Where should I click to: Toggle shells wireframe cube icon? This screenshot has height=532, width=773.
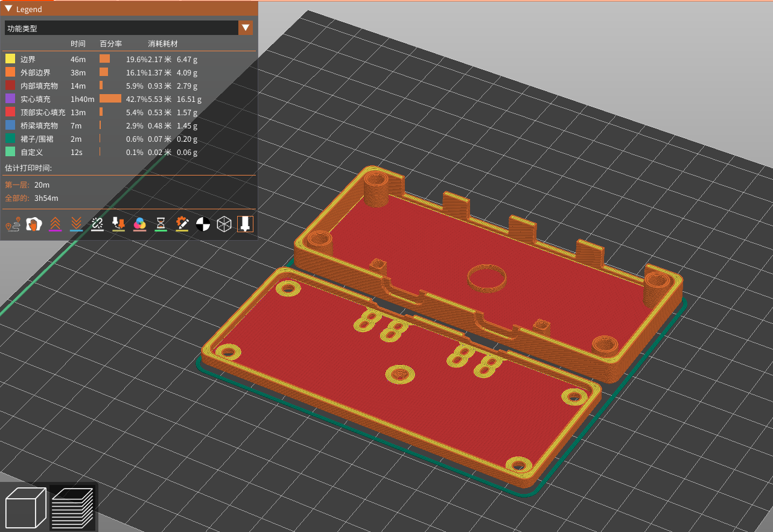[x=224, y=224]
